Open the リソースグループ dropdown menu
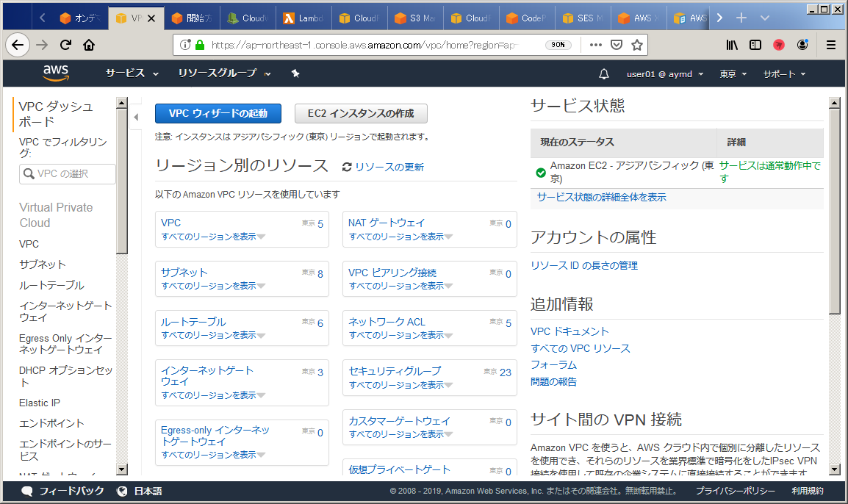Image resolution: width=848 pixels, height=504 pixels. coord(224,73)
